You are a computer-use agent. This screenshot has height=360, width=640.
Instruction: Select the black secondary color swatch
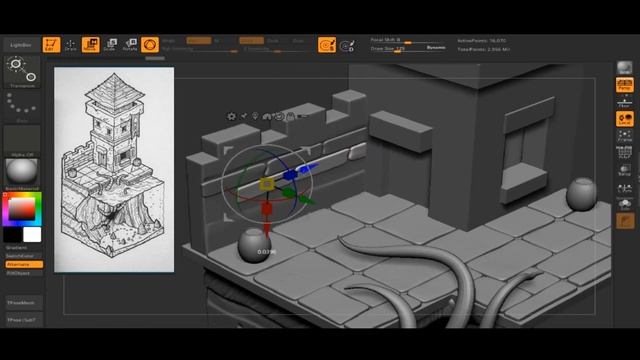point(13,235)
